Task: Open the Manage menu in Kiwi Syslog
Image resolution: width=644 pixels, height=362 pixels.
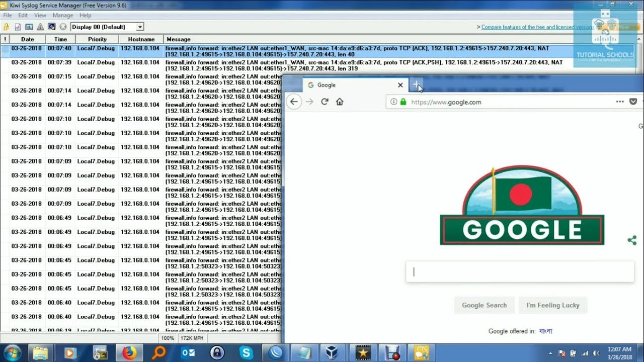Action: (63, 16)
